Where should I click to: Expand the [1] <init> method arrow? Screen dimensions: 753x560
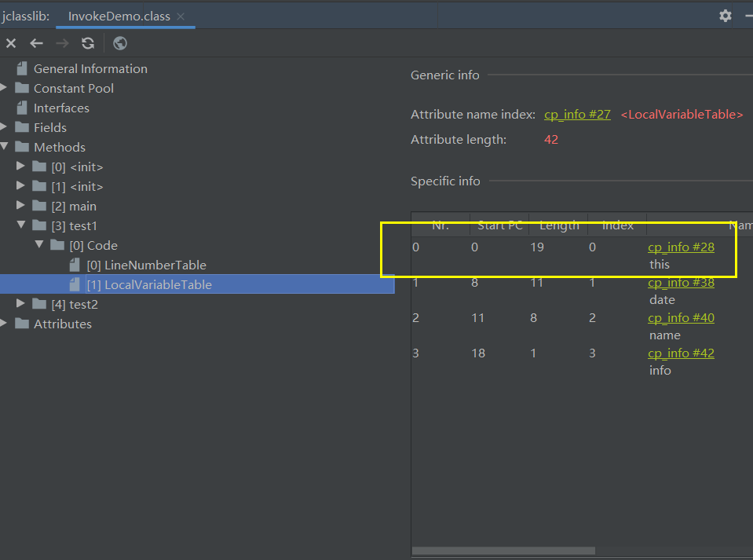click(20, 186)
